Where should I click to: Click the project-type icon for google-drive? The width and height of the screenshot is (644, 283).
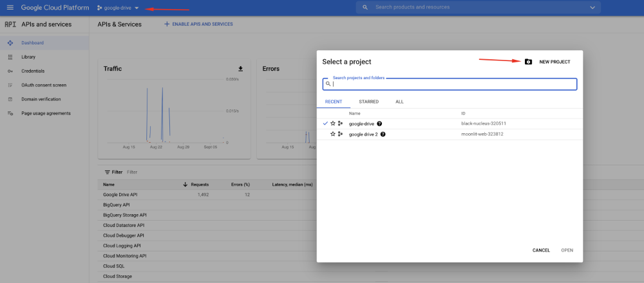341,123
